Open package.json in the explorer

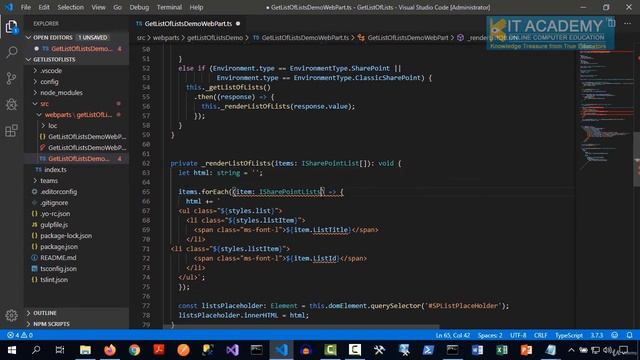point(59,247)
